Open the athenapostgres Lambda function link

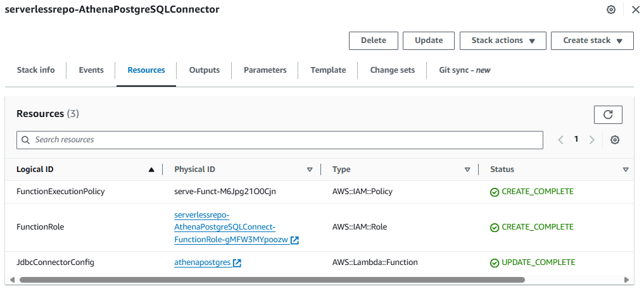click(202, 262)
